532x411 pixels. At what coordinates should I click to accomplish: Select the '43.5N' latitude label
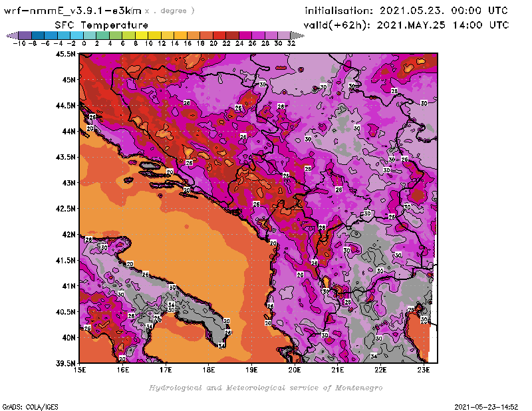click(x=65, y=157)
